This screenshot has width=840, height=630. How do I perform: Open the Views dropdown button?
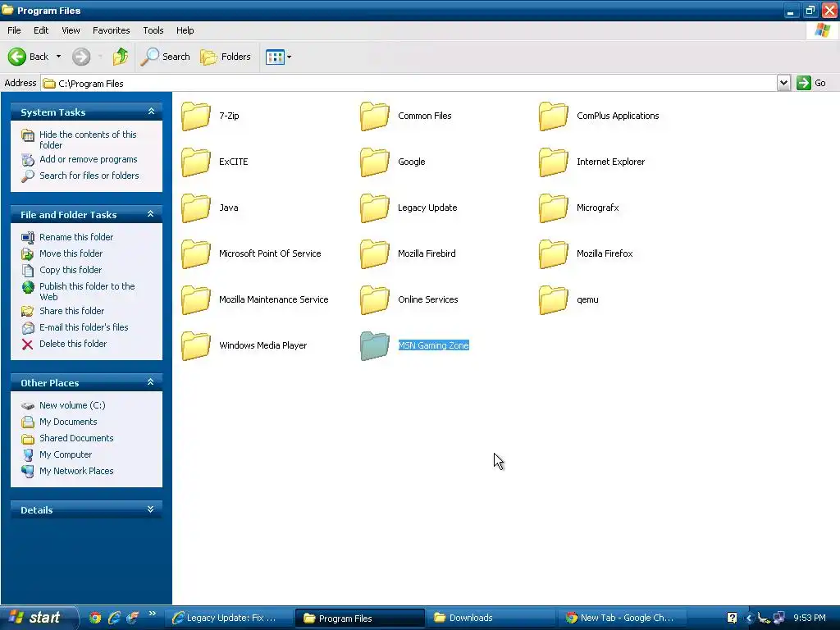(279, 57)
